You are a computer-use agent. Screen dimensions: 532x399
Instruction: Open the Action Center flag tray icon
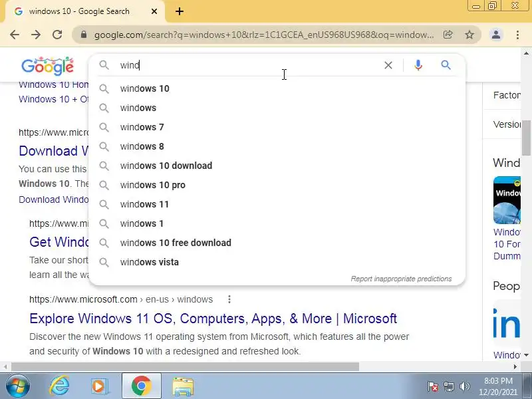(x=433, y=386)
